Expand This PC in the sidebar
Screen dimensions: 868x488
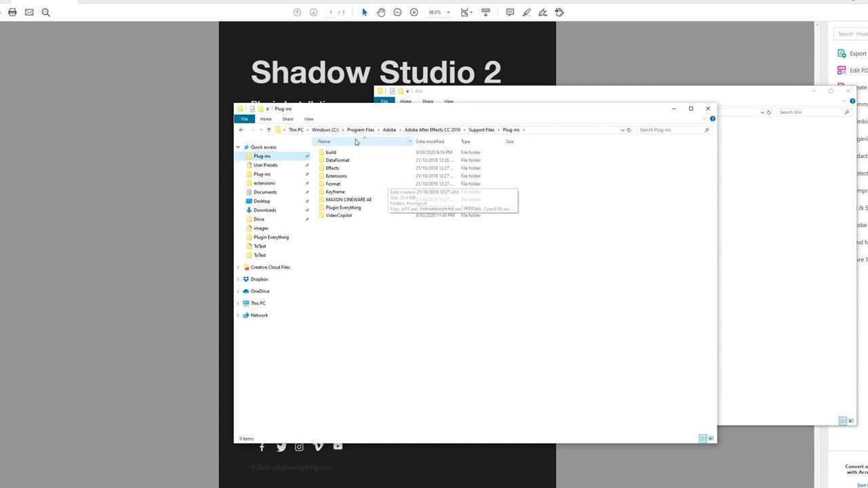238,303
